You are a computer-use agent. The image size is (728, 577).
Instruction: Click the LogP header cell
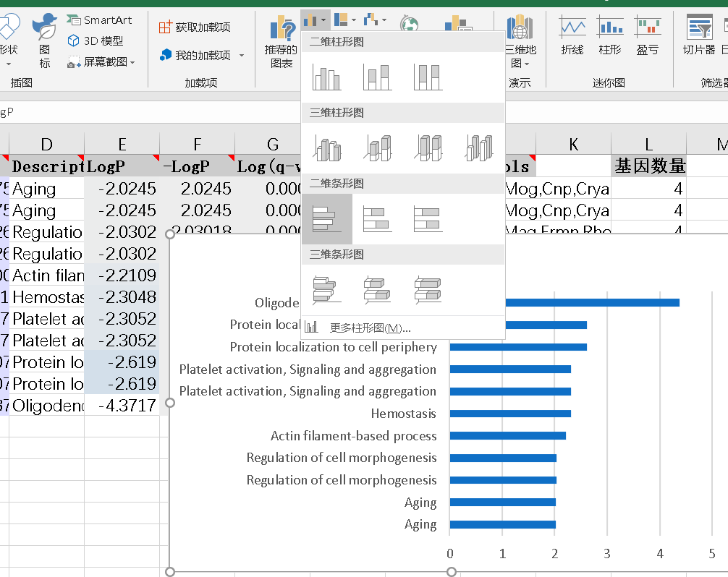coord(122,166)
